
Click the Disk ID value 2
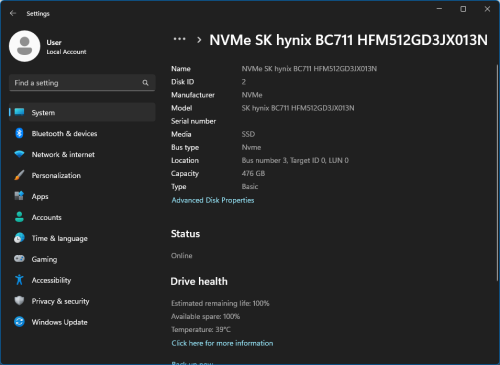244,82
